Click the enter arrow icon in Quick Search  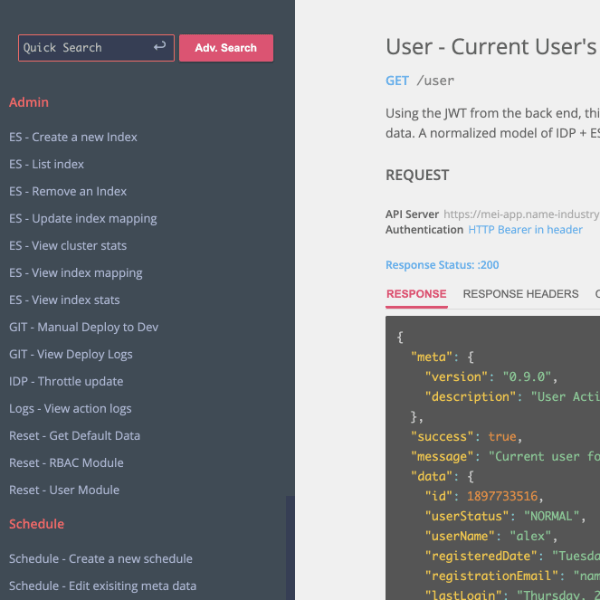(160, 47)
